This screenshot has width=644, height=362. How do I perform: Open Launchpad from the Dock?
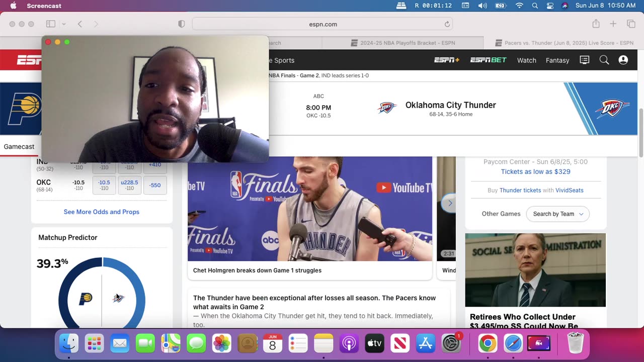click(x=94, y=343)
